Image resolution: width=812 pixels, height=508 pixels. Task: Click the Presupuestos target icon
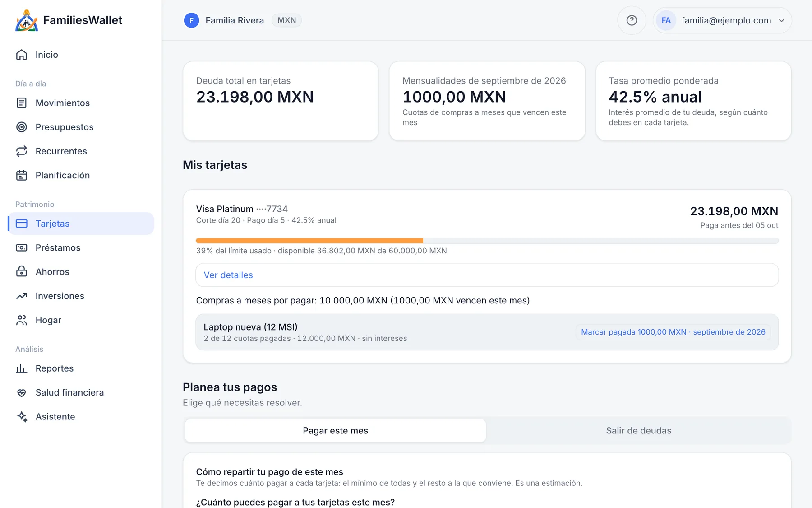(x=22, y=127)
